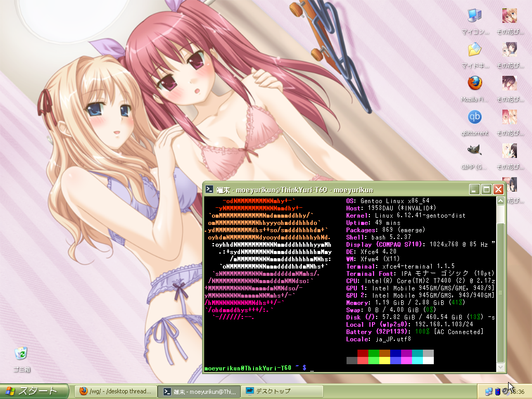Select the その花び image icon beside マイドキ
This screenshot has width=532, height=399.
[x=510, y=49]
